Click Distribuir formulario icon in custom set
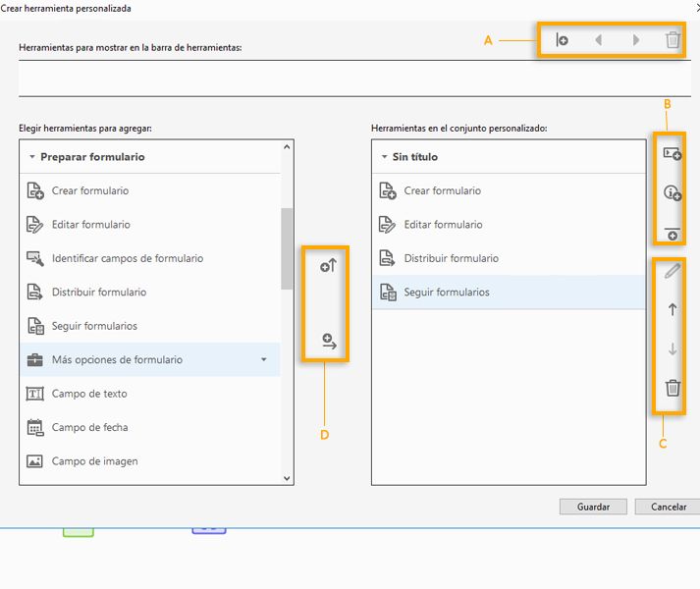This screenshot has height=589, width=700. [387, 258]
